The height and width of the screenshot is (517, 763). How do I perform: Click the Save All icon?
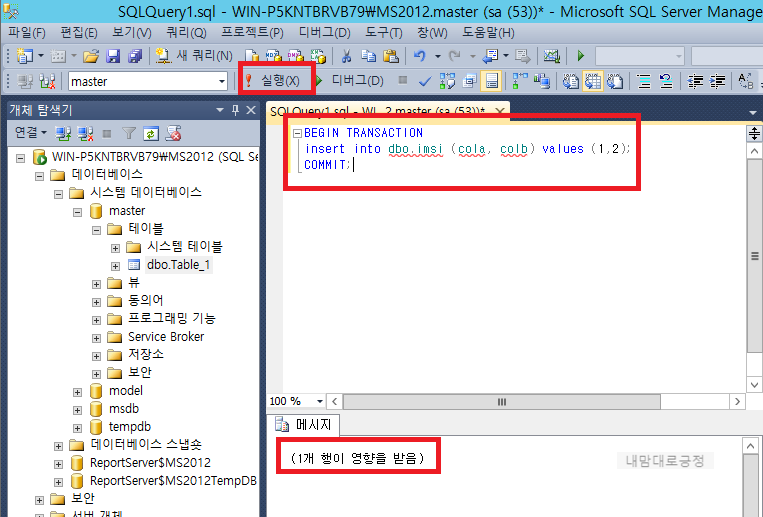tap(135, 56)
